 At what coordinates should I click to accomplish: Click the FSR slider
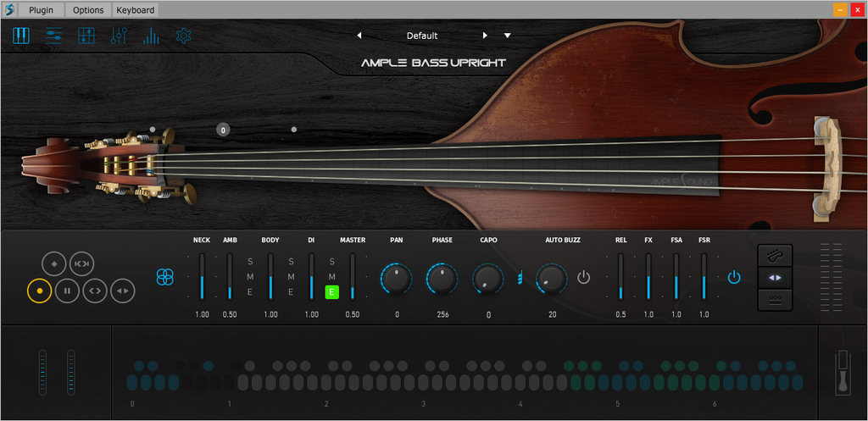[704, 277]
